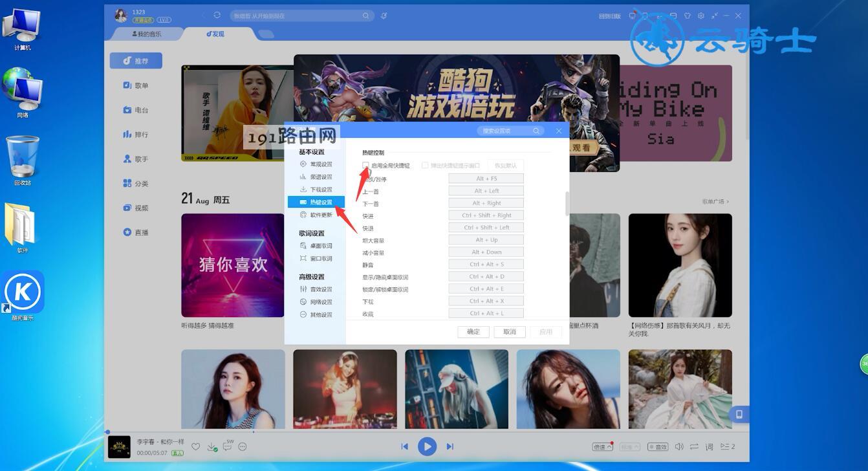The height and width of the screenshot is (471, 868).
Task: Open 软件更新 in settings sidebar
Action: [316, 215]
